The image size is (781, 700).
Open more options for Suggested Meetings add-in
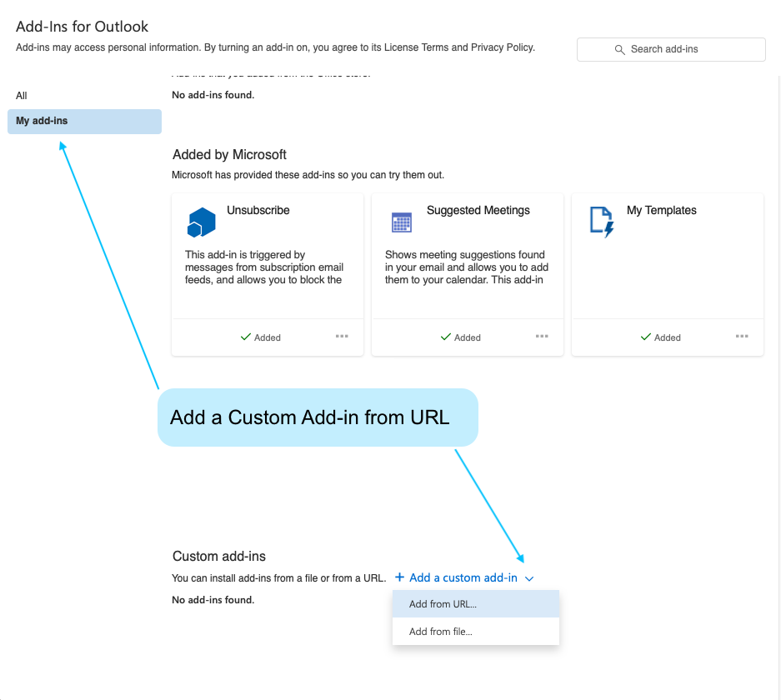(542, 337)
